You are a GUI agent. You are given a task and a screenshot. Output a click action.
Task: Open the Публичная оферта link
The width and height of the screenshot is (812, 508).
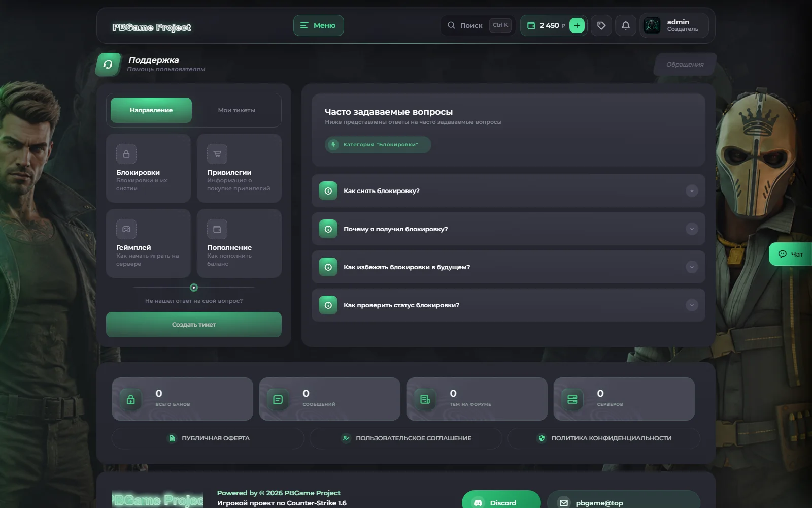208,438
